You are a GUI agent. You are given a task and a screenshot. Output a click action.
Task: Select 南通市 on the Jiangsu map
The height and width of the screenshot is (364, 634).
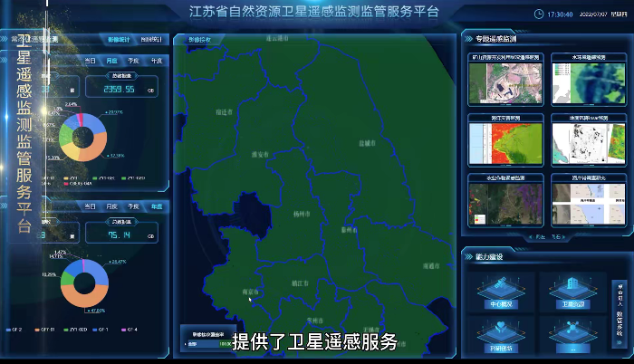(x=431, y=266)
